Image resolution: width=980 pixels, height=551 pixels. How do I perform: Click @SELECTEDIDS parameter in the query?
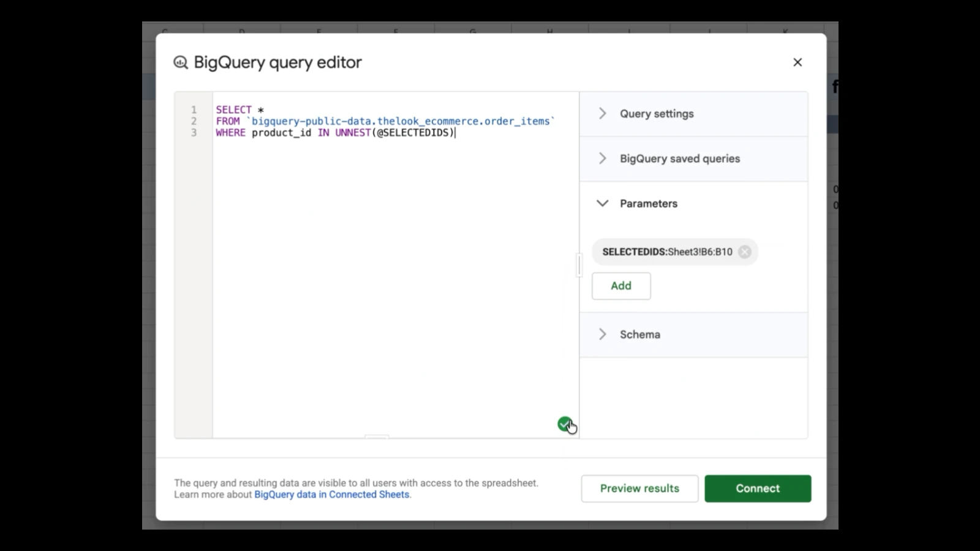[x=413, y=133]
